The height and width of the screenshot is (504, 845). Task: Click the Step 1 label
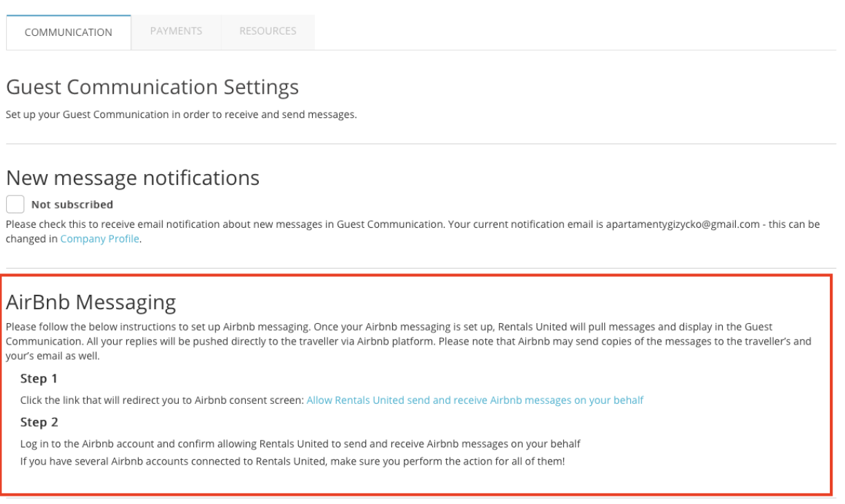(x=39, y=378)
